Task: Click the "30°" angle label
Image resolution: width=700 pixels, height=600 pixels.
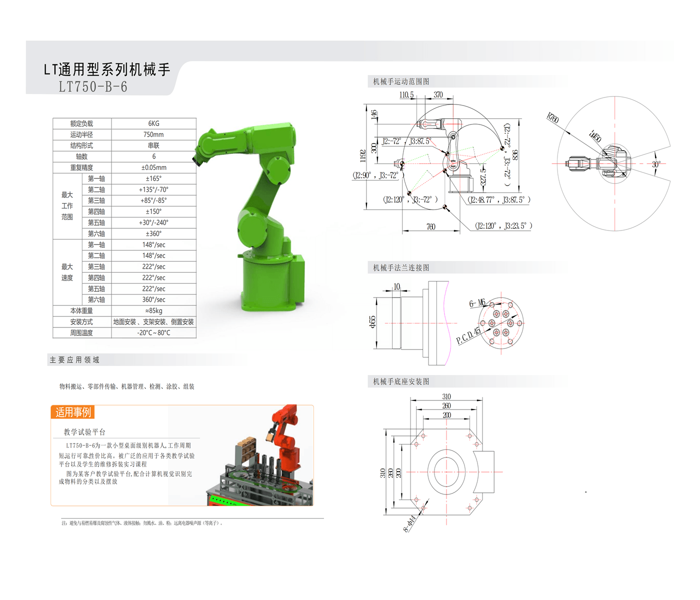Action: point(656,164)
